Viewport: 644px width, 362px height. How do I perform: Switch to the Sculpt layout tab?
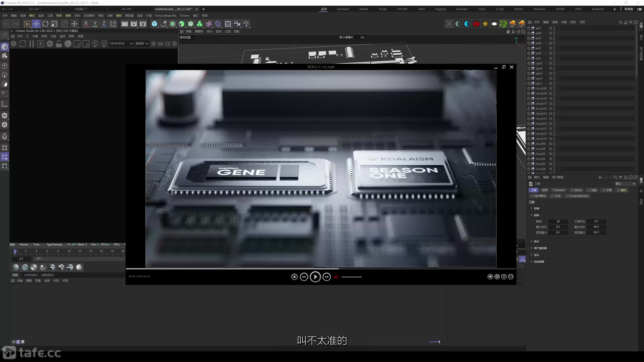coord(382,9)
